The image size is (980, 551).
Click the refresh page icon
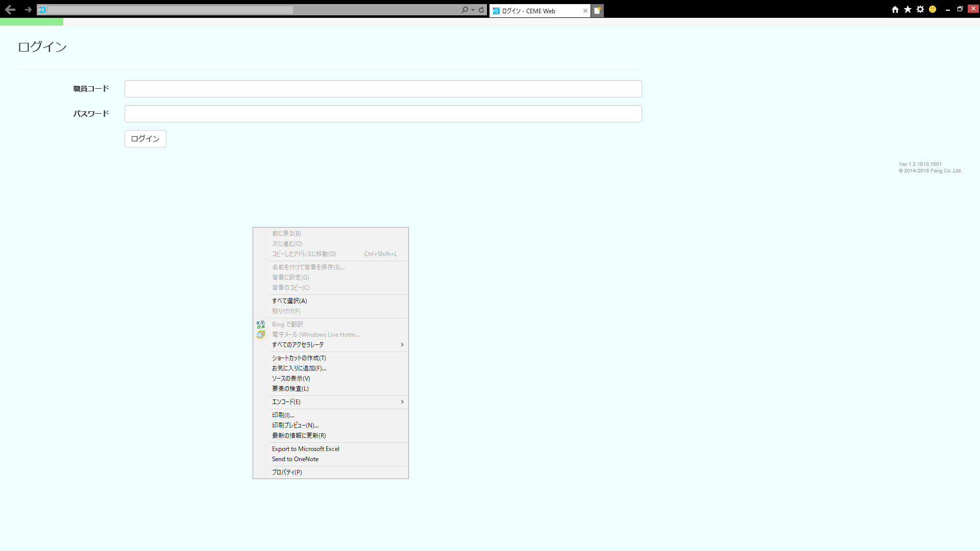(481, 10)
